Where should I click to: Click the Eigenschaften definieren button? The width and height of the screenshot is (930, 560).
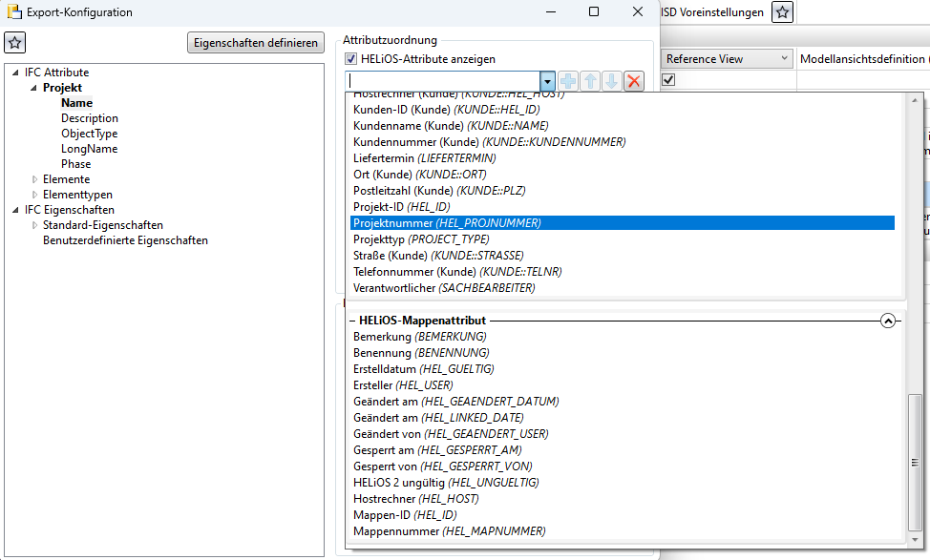pyautogui.click(x=256, y=42)
